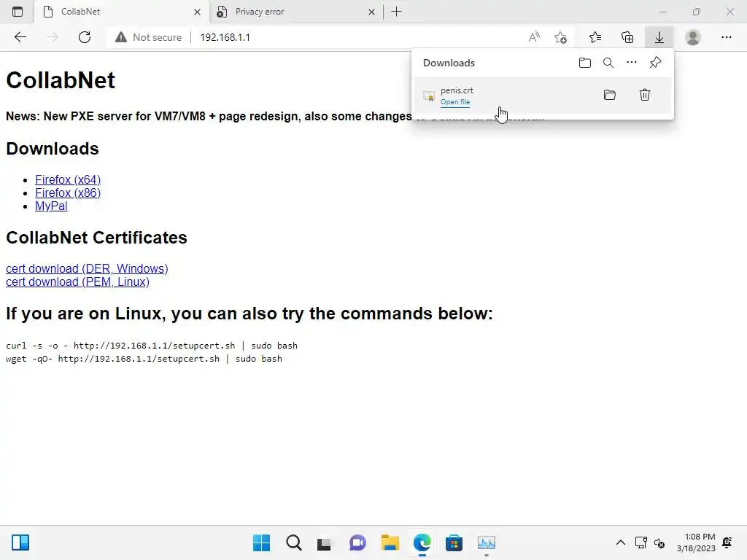Screen dimensions: 747x560
Task: Open Edge Settings and more menu
Action: coord(726,37)
